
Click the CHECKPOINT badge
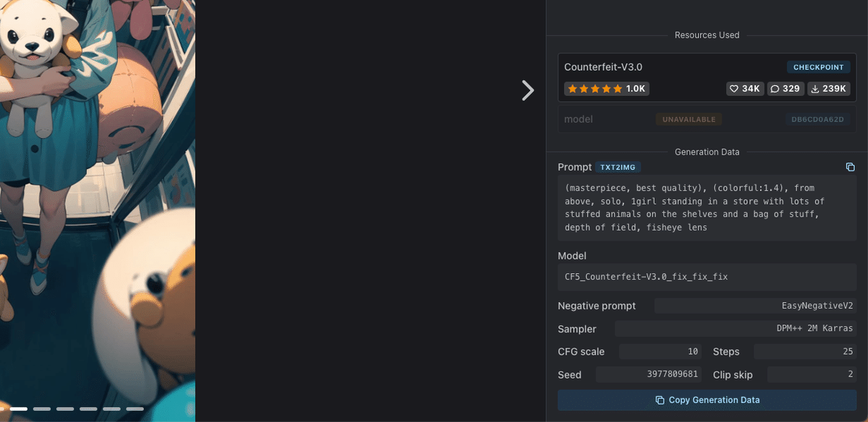coord(819,67)
